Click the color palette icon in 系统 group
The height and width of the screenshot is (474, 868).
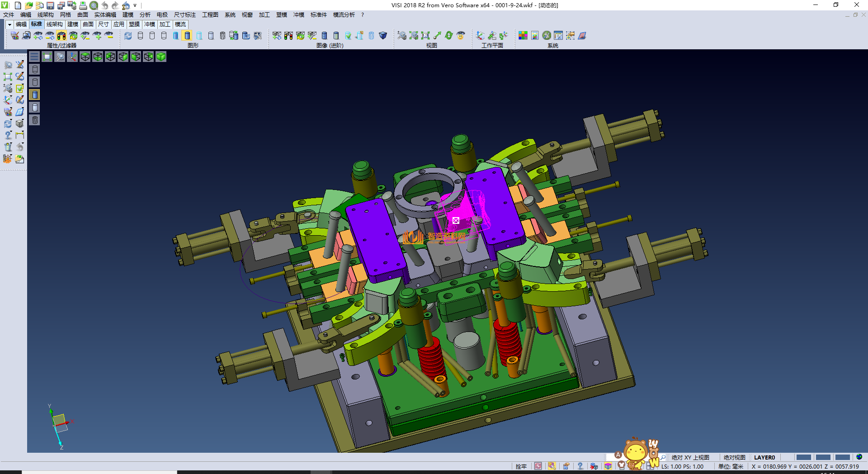pos(523,35)
